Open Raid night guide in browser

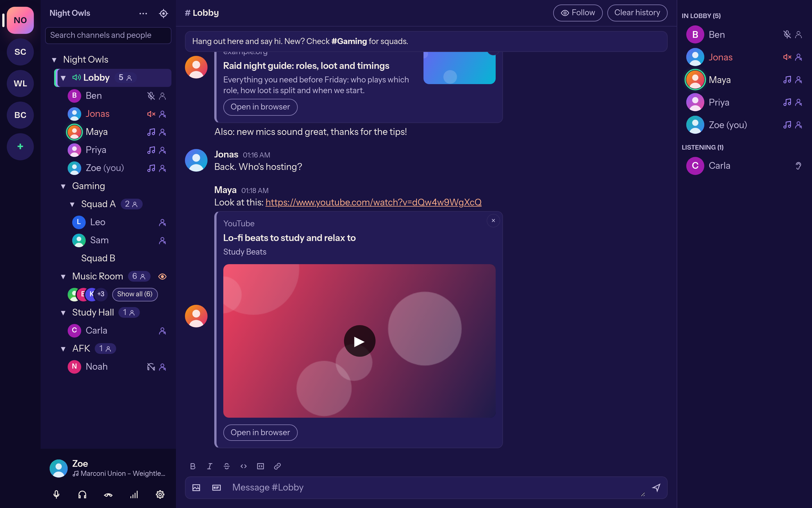(260, 107)
